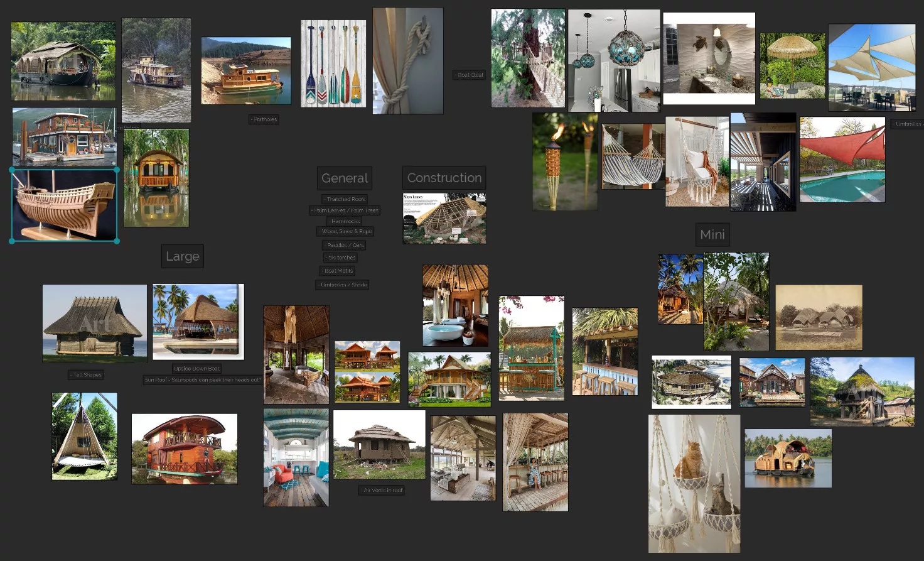The image size is (924, 561).
Task: Click the 'Construction' heading label
Action: point(444,178)
